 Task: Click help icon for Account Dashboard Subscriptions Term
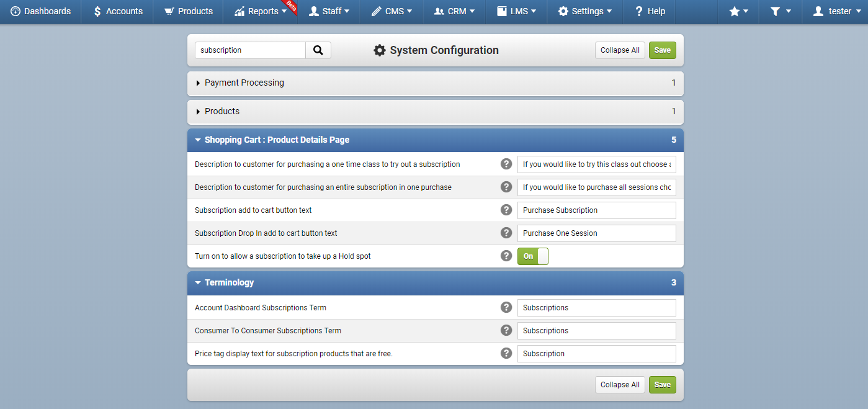[506, 307]
